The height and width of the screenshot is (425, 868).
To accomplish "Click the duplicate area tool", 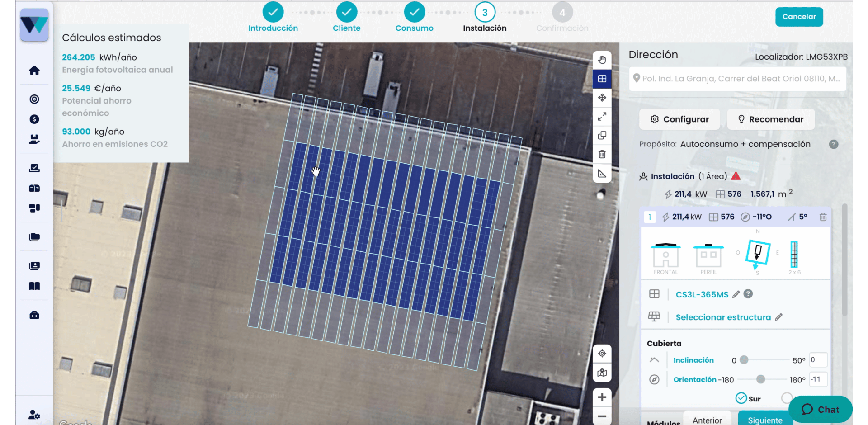I will click(602, 136).
